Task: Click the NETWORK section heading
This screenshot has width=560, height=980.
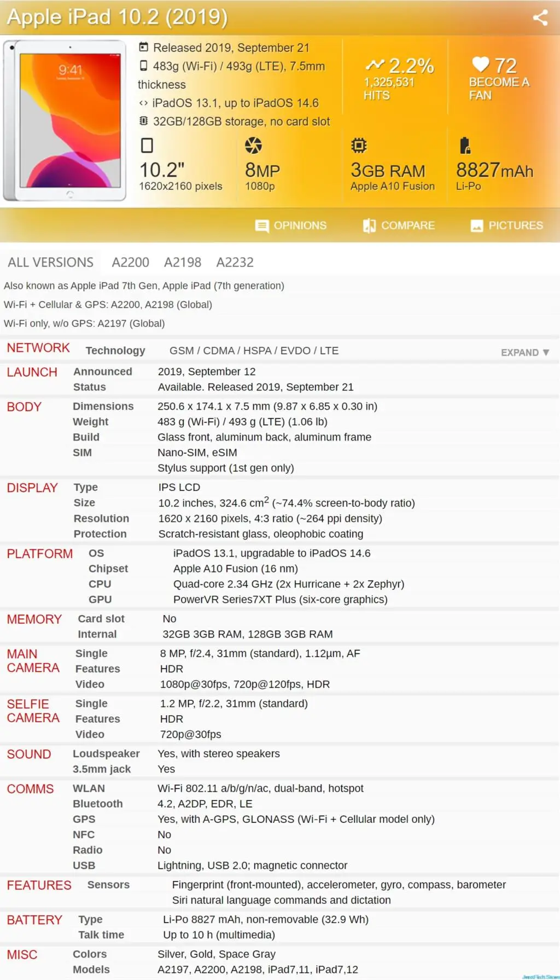Action: coord(38,348)
